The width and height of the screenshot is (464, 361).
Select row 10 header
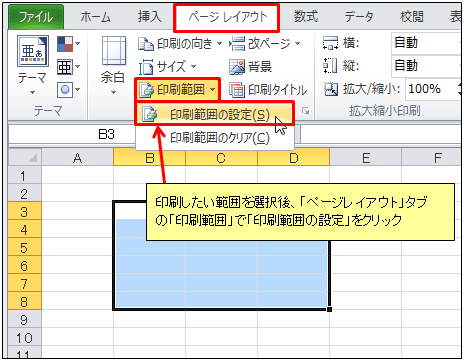25,337
